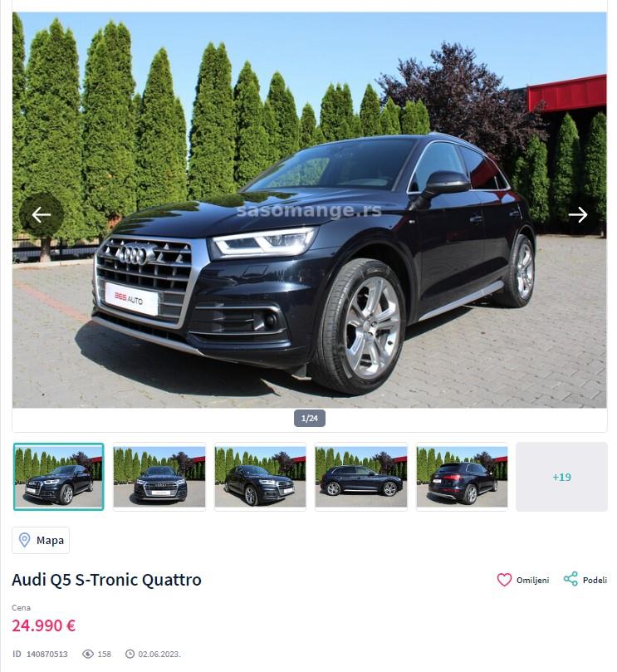
Task: Add listing to Omiljeni favorites
Action: [523, 580]
